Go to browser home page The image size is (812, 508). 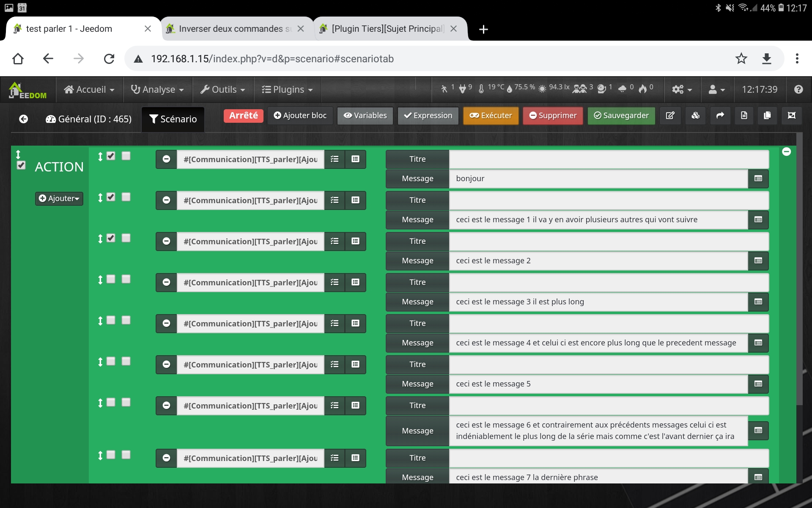[x=18, y=58]
